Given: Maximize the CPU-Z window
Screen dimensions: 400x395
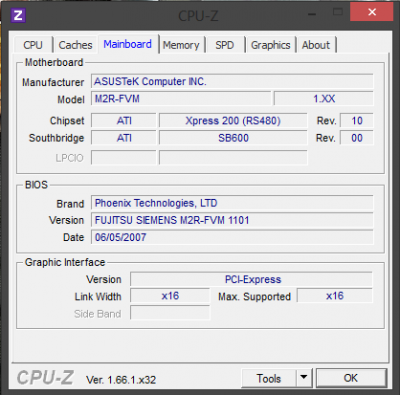Looking at the screenshot, I should [x=338, y=13].
